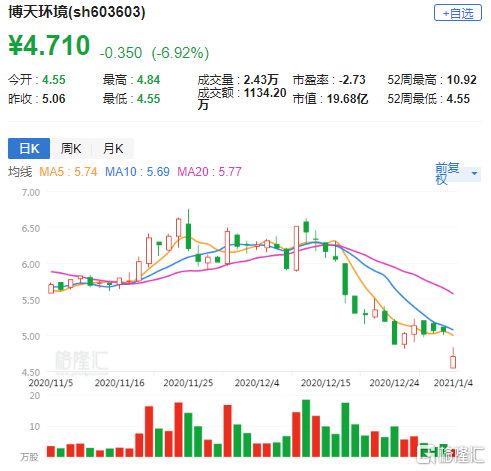This screenshot has width=491, height=471.
Task: Add stock to watchlist with +自选 button
Action: pos(458,13)
